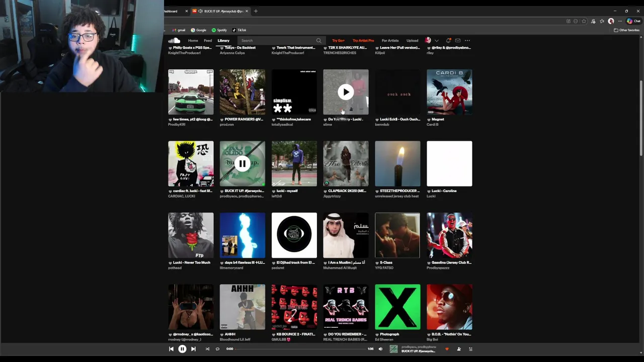The image size is (644, 362).
Task: Open the 'AHHH' track artwork
Action: click(x=242, y=307)
